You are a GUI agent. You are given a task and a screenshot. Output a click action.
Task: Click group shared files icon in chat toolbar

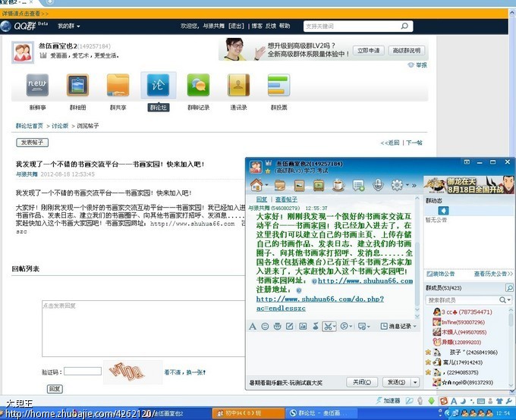coord(280,186)
